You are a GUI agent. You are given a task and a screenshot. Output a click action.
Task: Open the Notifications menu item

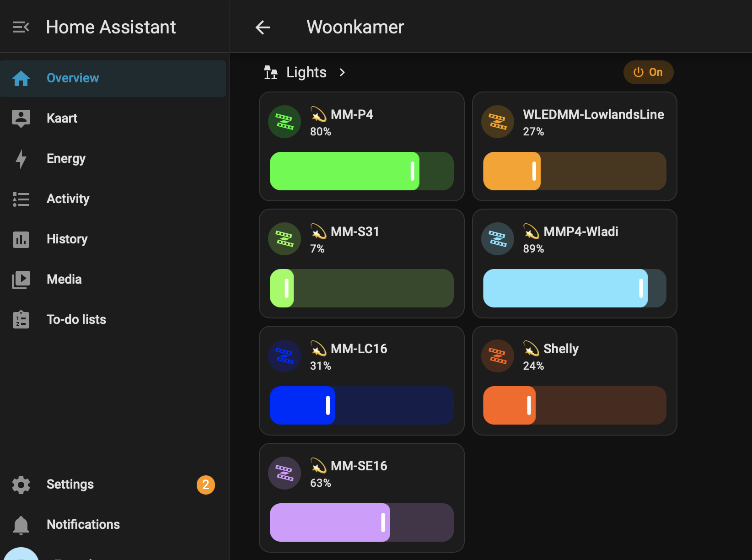point(113,525)
